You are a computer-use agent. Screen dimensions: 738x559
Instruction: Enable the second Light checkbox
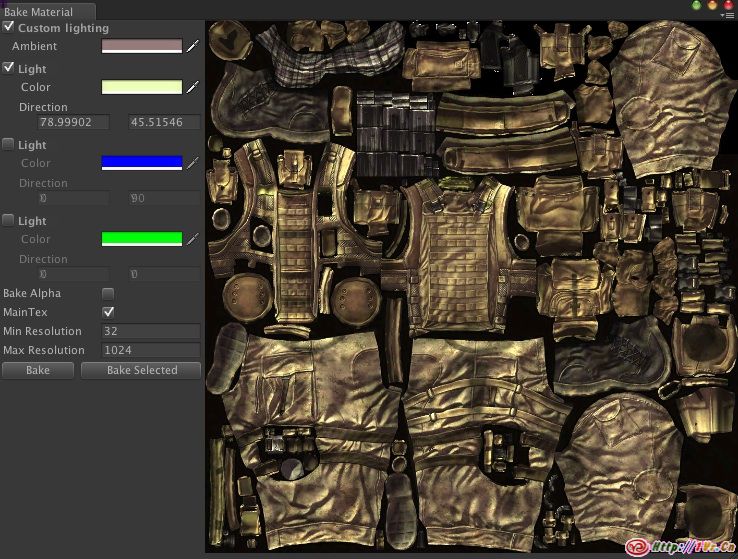click(9, 144)
